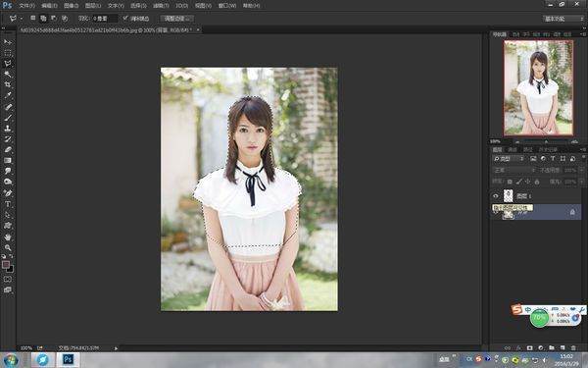
Task: Open the 滤镜(T) menu
Action: [x=161, y=6]
